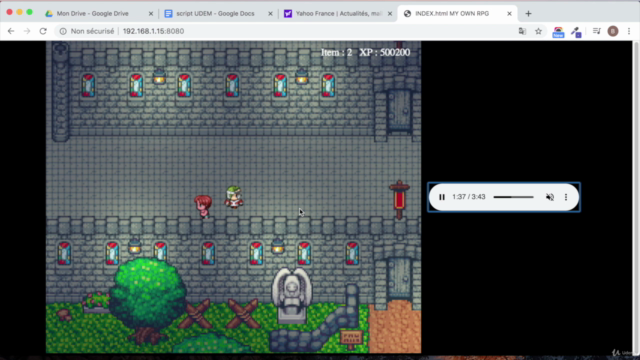Image resolution: width=640 pixels, height=360 pixels.
Task: Click the large green tree
Action: [147, 301]
